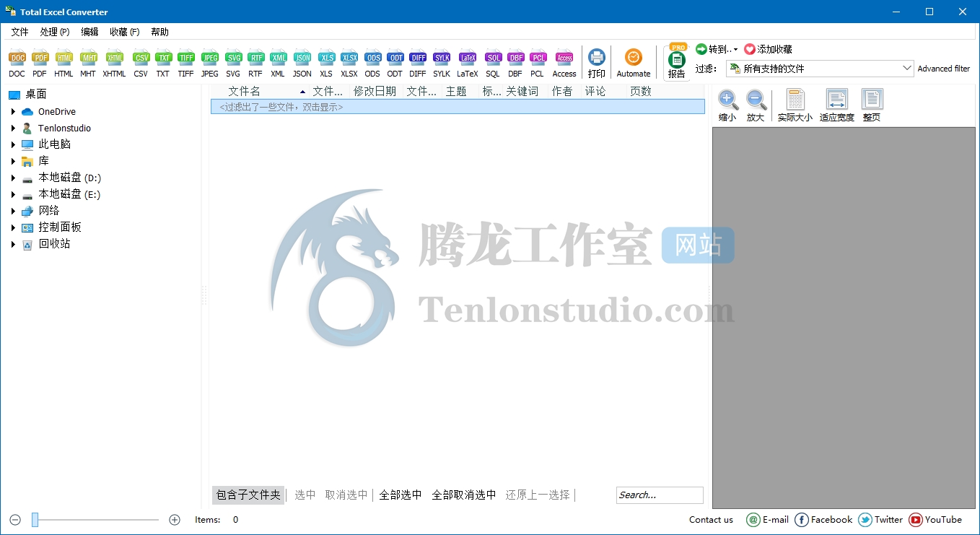
Task: Open the 转到 dropdown arrow
Action: point(735,50)
